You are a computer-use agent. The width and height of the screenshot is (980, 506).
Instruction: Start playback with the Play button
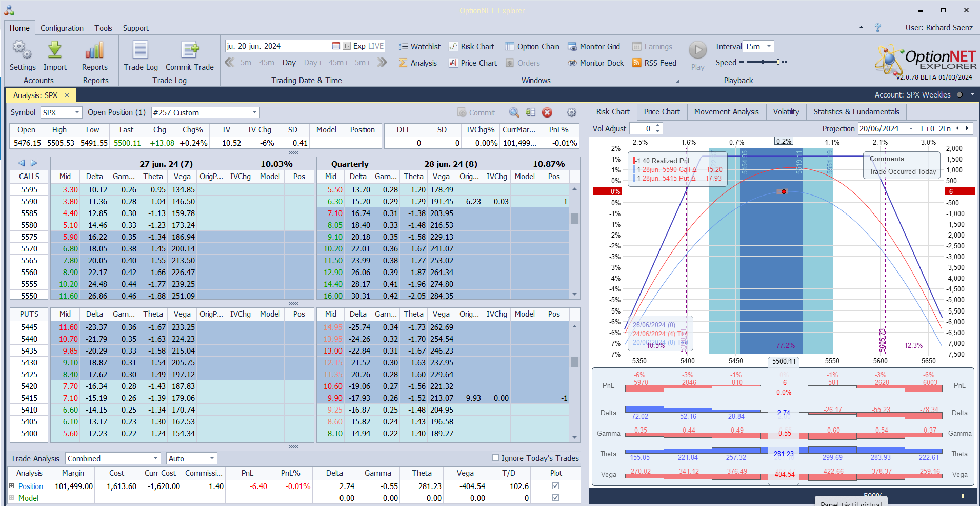point(697,56)
